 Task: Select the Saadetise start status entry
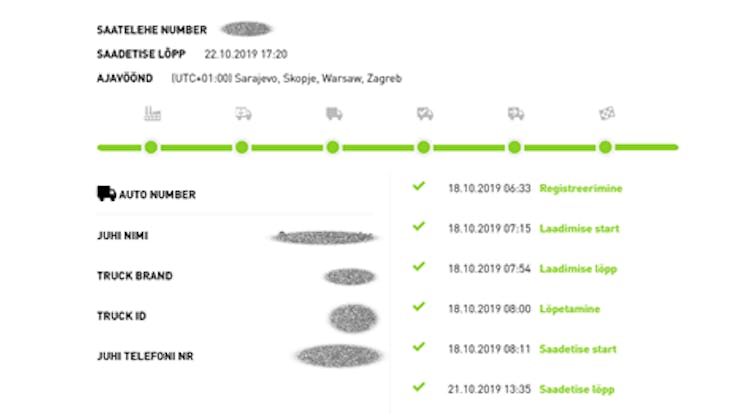pyautogui.click(x=578, y=349)
